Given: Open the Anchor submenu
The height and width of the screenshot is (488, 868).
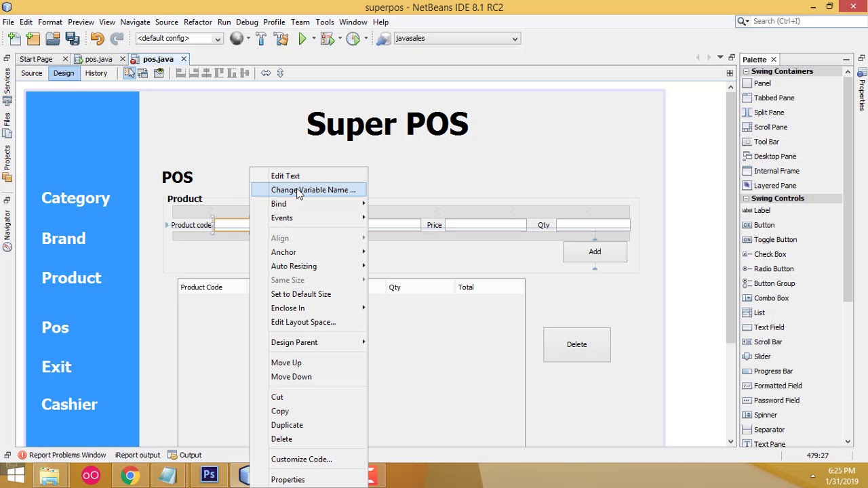Looking at the screenshot, I should pos(309,252).
